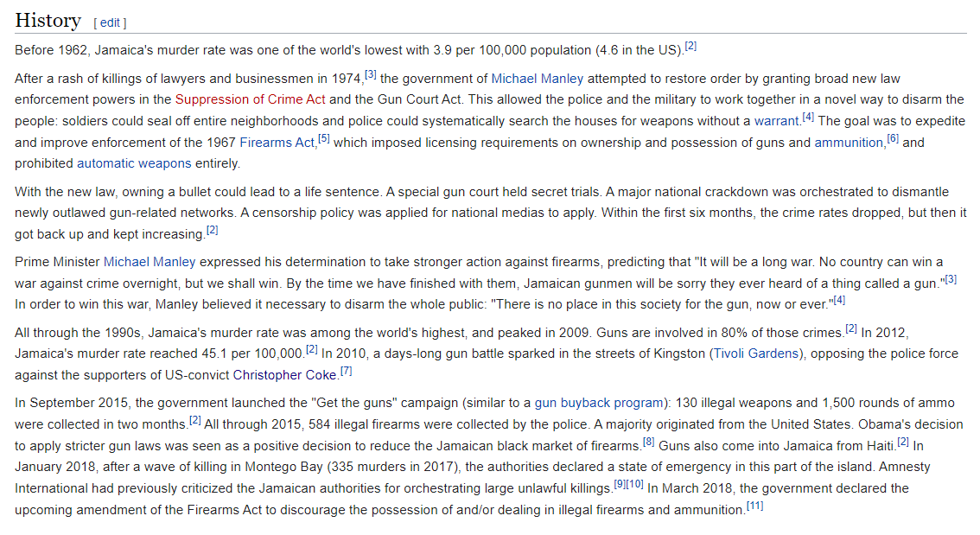Follow the gun buyback program link
Screen dimensions: 980x535
599,403
